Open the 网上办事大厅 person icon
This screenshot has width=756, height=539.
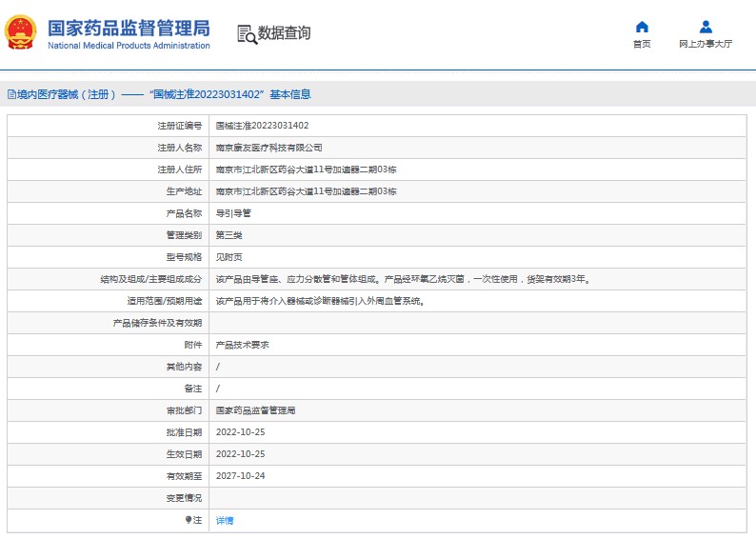pos(706,27)
